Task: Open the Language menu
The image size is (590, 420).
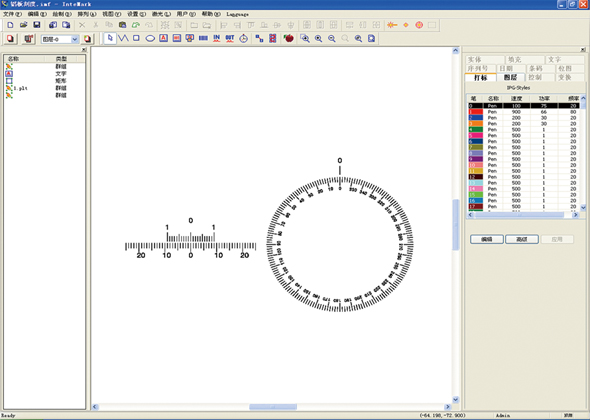Action: pyautogui.click(x=237, y=14)
